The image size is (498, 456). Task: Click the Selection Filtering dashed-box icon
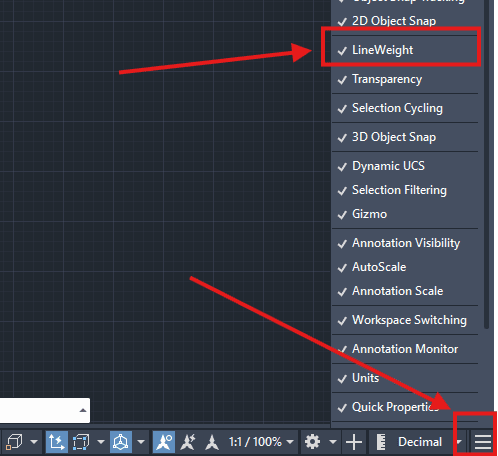pos(81,442)
